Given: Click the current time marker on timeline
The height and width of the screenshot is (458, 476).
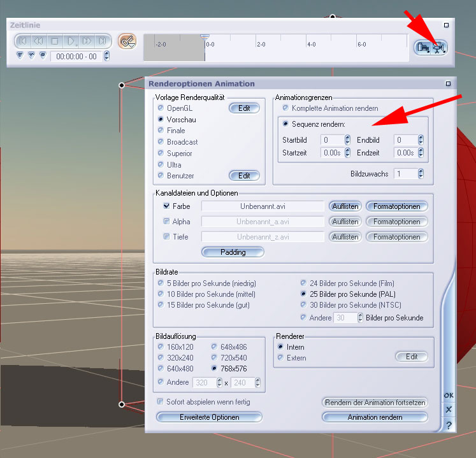Looking at the screenshot, I should point(205,38).
